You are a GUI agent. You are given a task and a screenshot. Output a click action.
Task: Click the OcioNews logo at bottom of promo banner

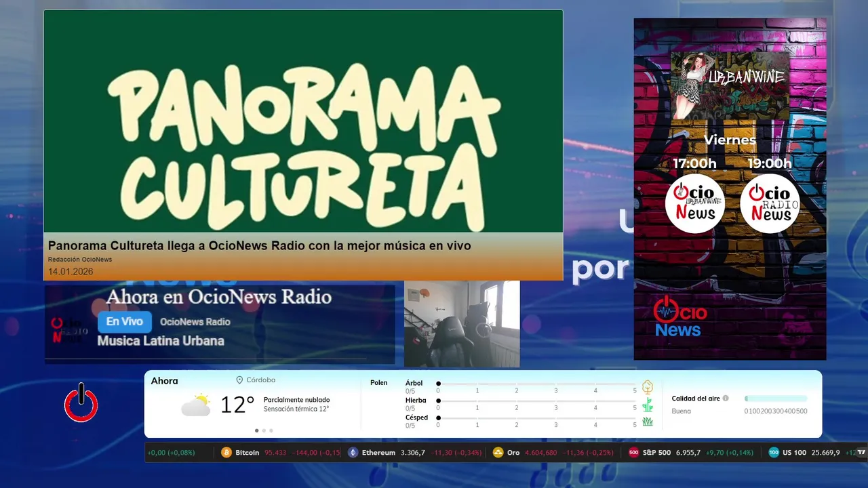[x=680, y=317]
